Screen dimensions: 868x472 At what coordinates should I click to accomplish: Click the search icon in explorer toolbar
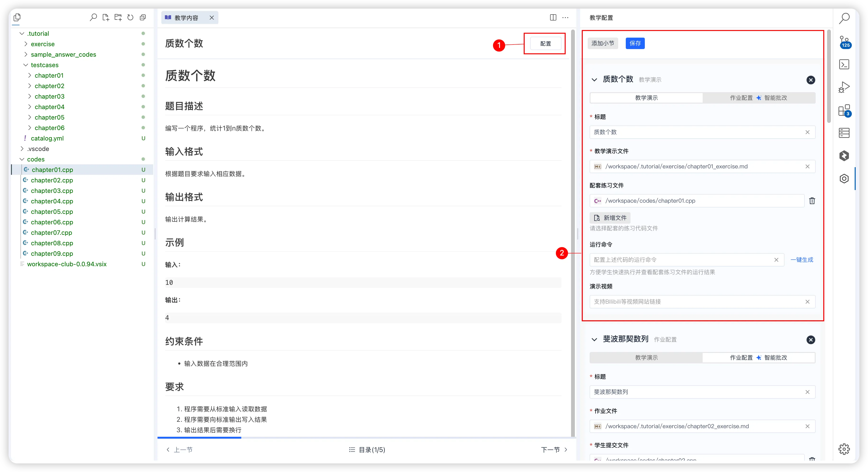[93, 17]
